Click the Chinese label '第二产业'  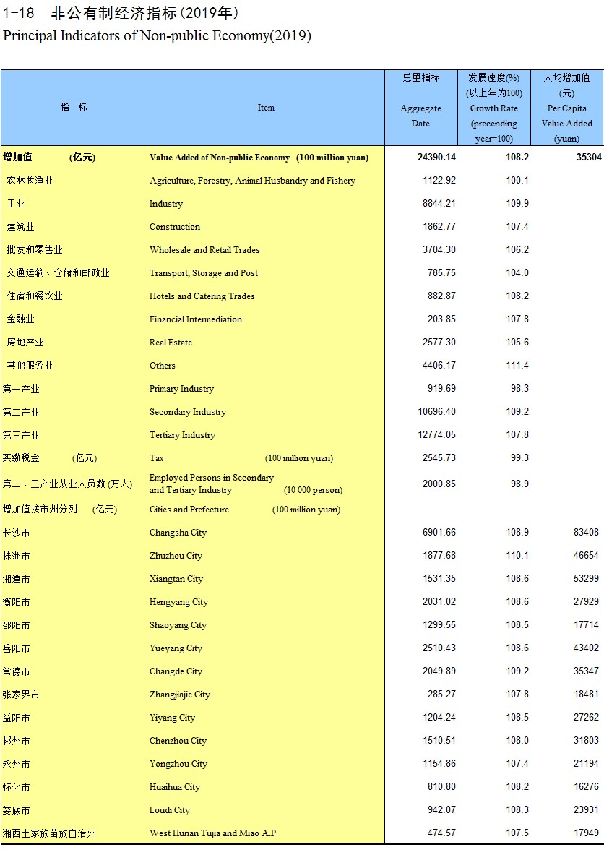21,412
